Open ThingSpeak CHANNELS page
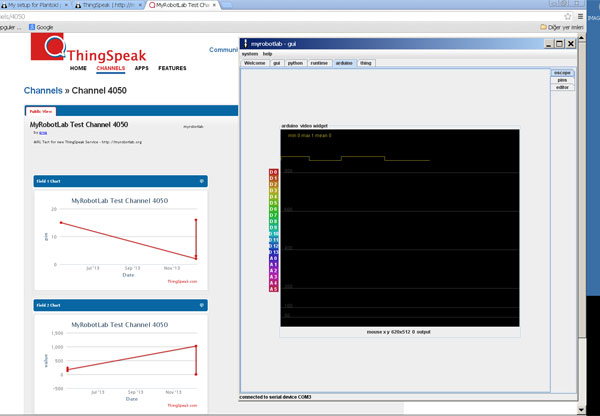The width and height of the screenshot is (600, 416). point(111,68)
